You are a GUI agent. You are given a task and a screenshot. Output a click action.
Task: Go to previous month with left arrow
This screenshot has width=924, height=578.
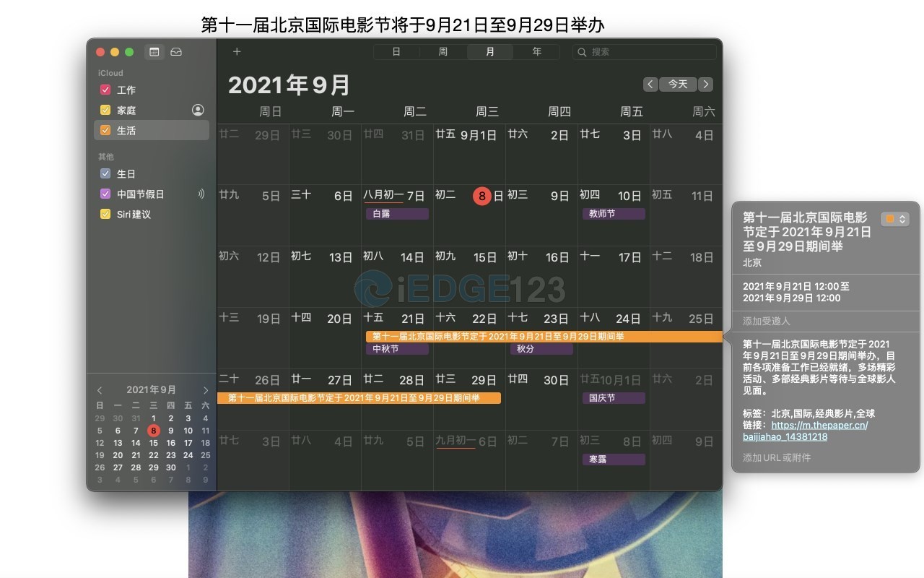[650, 85]
